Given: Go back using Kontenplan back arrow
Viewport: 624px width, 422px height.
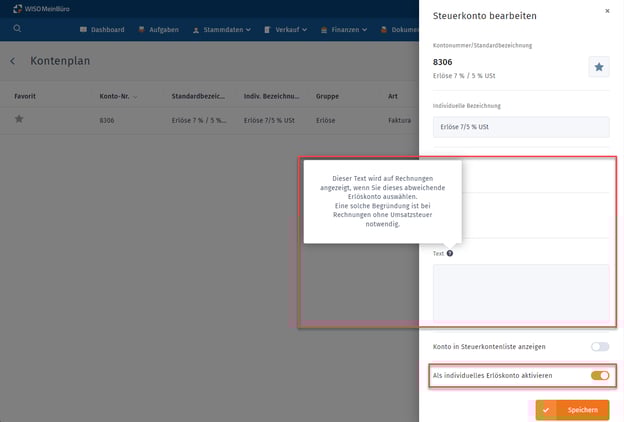Looking at the screenshot, I should (x=13, y=61).
